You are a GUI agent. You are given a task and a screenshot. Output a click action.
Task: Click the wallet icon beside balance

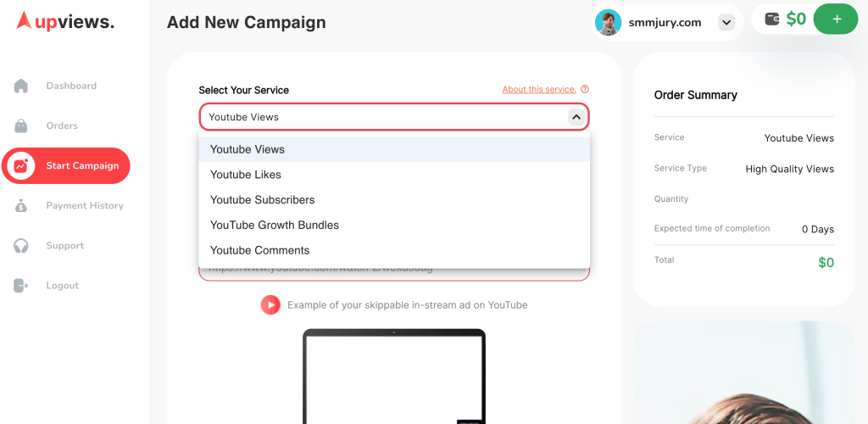coord(772,19)
